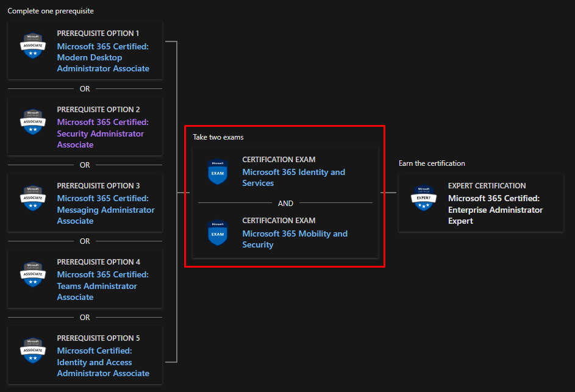Open the visited Security Administrator Associate link

[102, 134]
